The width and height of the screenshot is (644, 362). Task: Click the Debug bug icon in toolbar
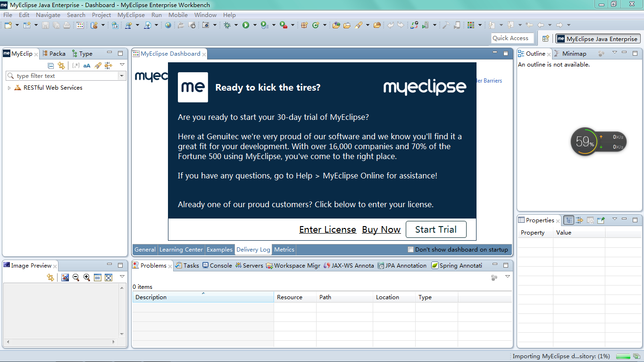click(x=227, y=25)
